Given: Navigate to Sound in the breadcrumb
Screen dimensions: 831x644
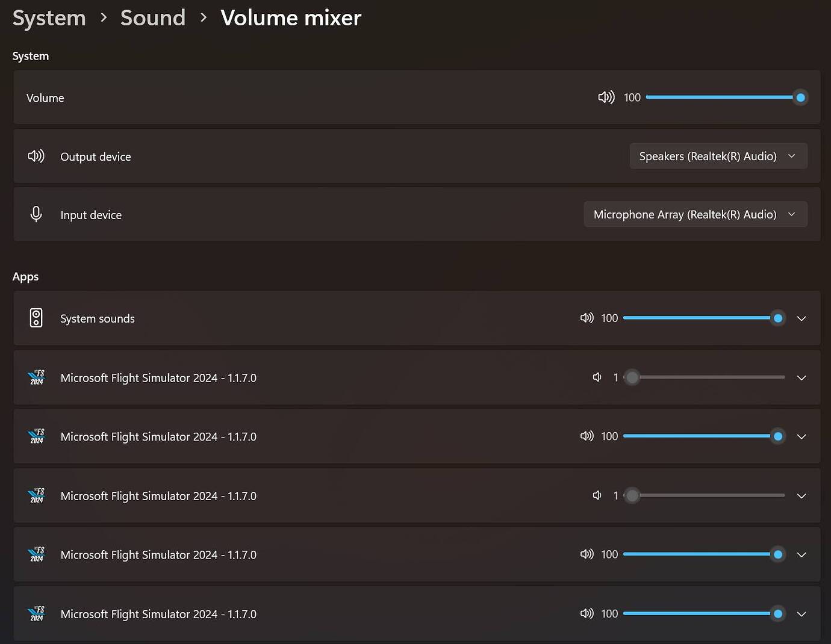Looking at the screenshot, I should coord(153,18).
